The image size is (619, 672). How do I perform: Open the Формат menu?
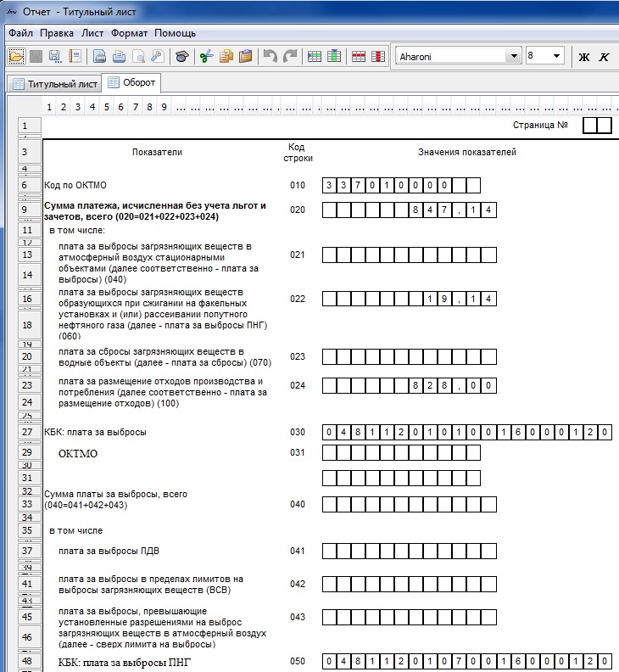point(130,33)
